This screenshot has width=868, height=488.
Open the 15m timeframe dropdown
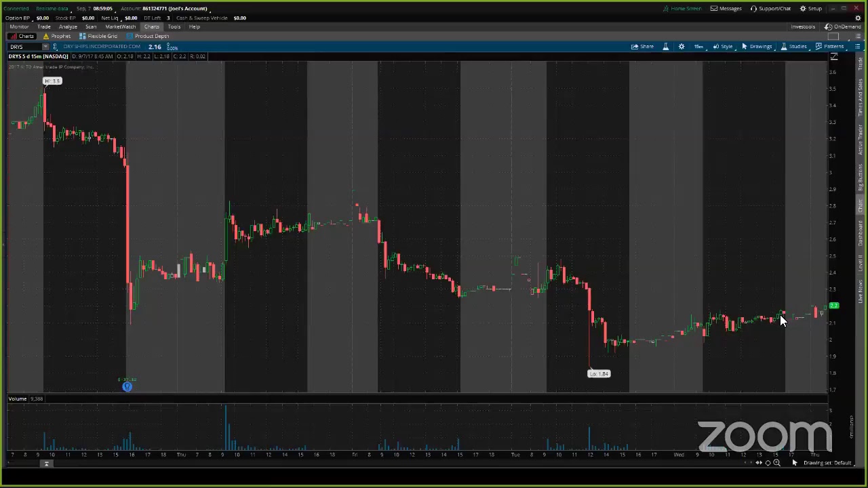698,47
